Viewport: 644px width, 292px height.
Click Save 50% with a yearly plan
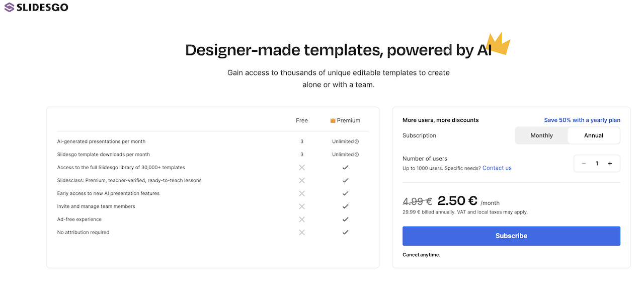click(582, 120)
